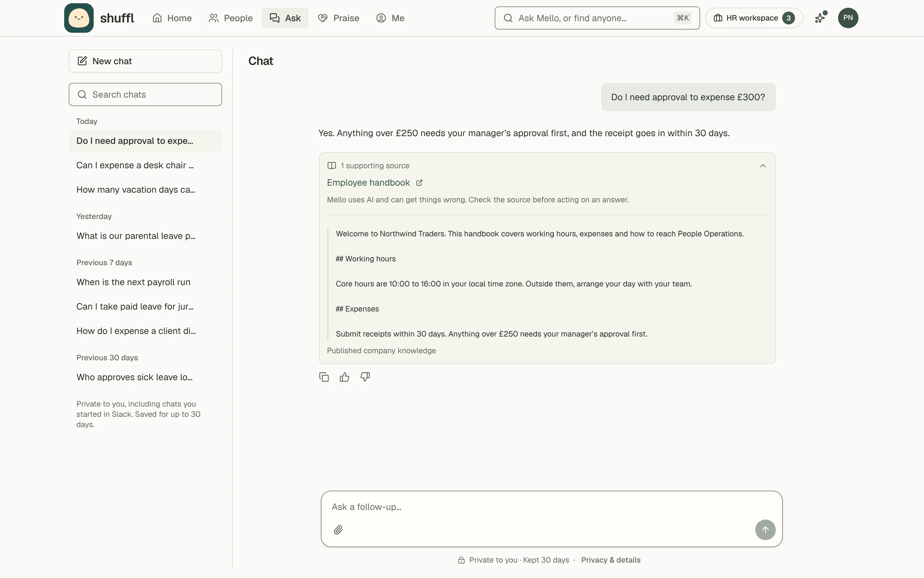
Task: Send the message with the arrow button
Action: point(765,530)
